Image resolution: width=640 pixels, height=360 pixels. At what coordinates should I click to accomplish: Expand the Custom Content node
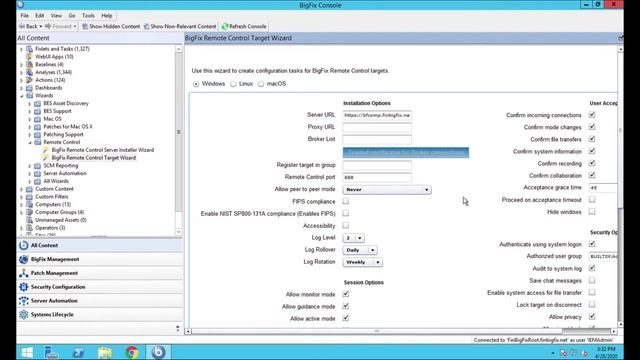[x=22, y=189]
